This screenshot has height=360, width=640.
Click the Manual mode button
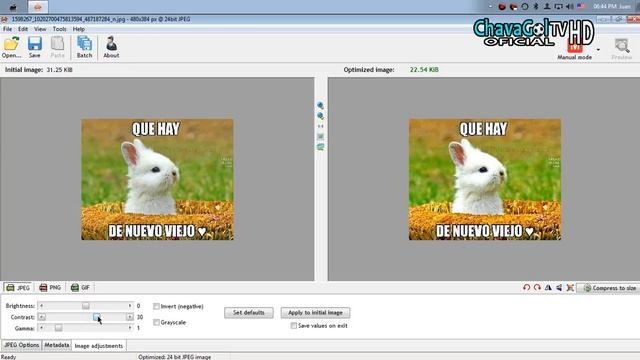[x=575, y=51]
